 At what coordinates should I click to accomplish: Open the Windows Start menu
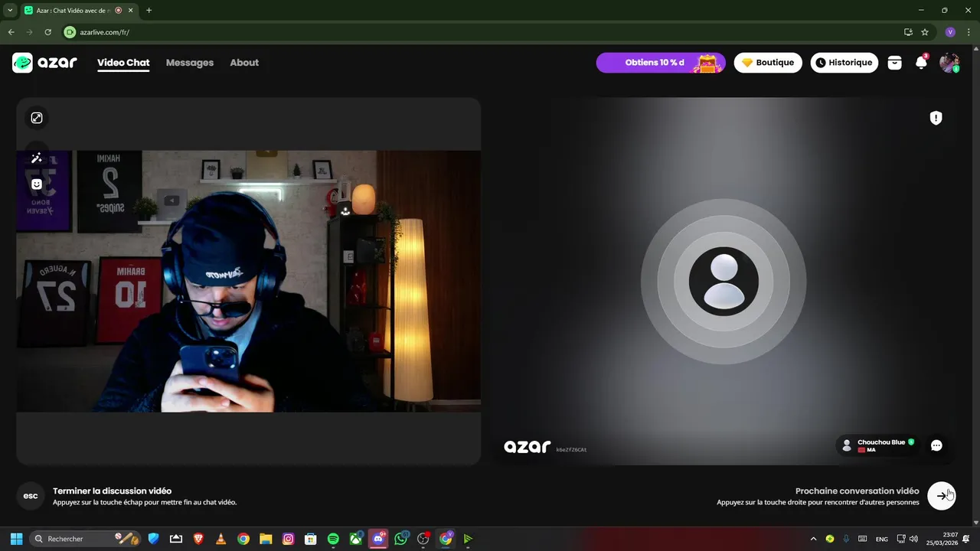click(x=16, y=539)
